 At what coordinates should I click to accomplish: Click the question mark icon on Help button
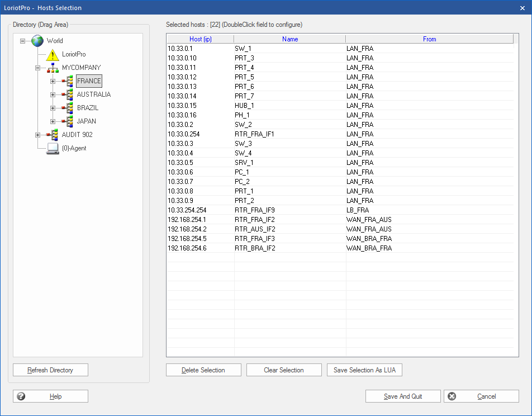(x=21, y=396)
